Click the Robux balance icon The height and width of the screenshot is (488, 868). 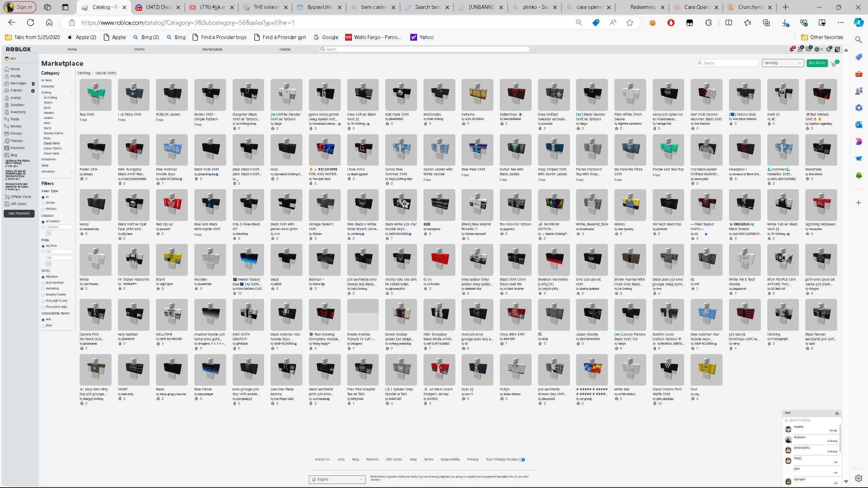[817, 49]
